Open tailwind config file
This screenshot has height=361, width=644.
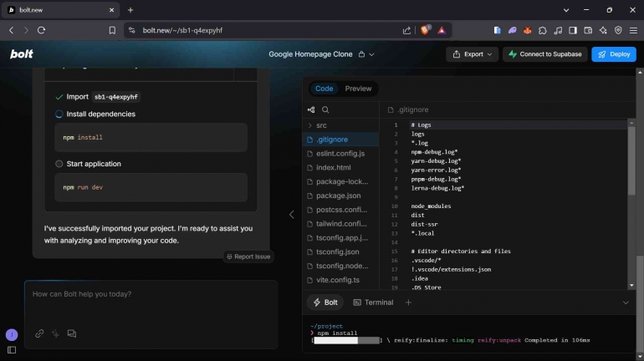340,224
